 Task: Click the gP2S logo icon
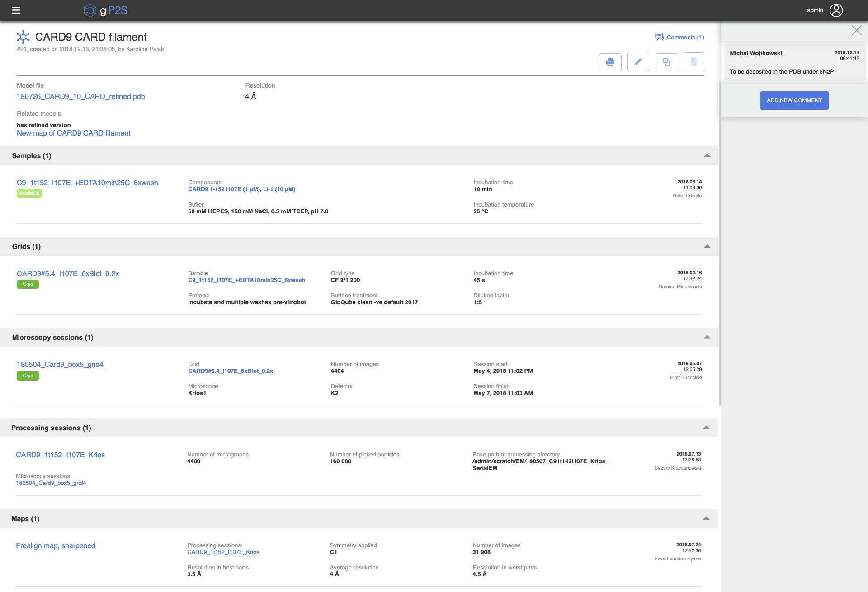[x=90, y=10]
